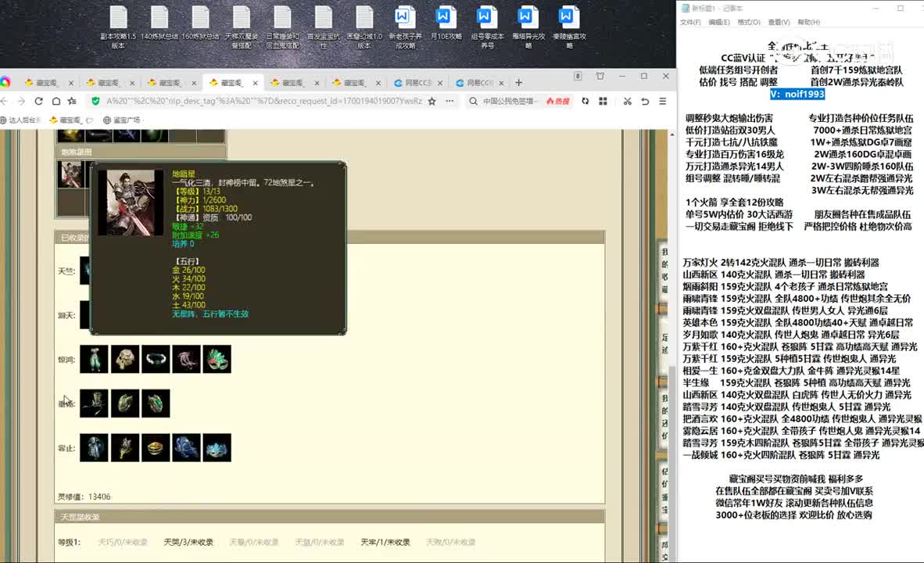This screenshot has width=924, height=563.
Task: Open the 达人后台 bookmark
Action: [x=20, y=120]
